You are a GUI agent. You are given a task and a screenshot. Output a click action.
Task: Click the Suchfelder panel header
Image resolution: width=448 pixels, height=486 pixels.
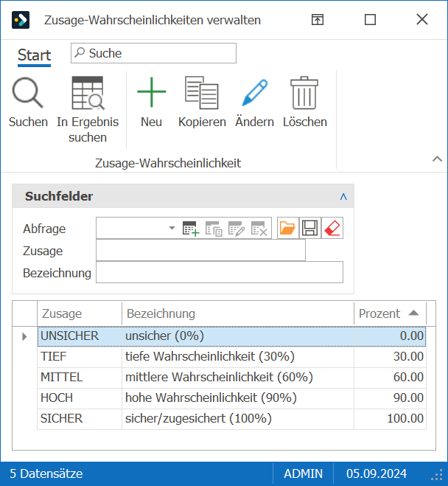tap(183, 196)
